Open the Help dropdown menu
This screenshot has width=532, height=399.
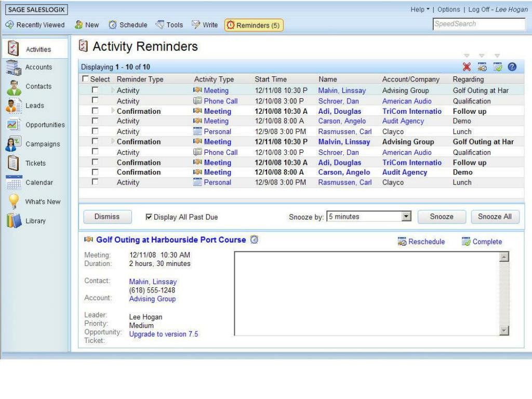(x=420, y=9)
